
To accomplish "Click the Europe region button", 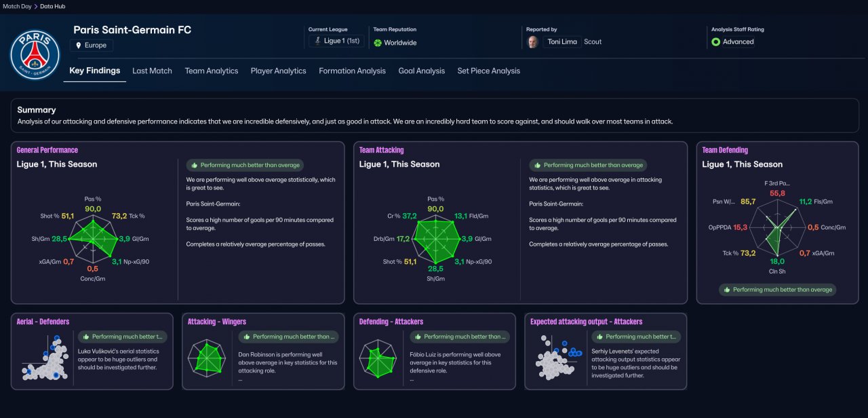I will [92, 45].
